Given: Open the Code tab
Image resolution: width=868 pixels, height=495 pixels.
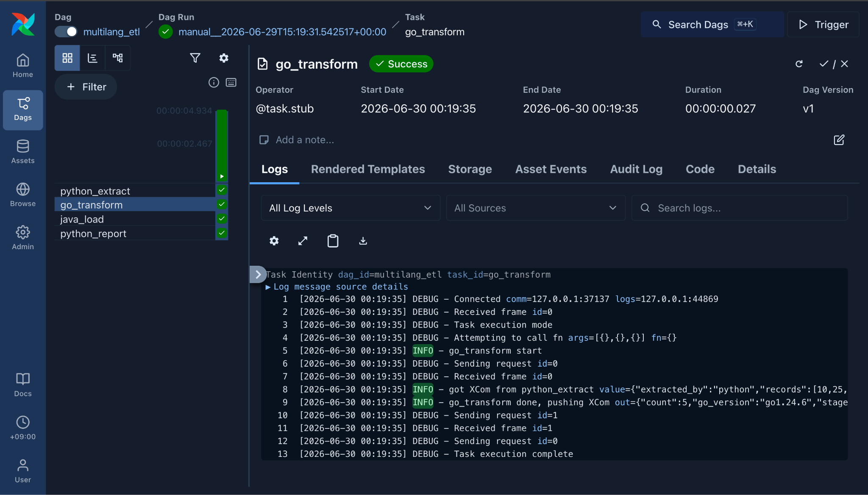Looking at the screenshot, I should [x=700, y=169].
